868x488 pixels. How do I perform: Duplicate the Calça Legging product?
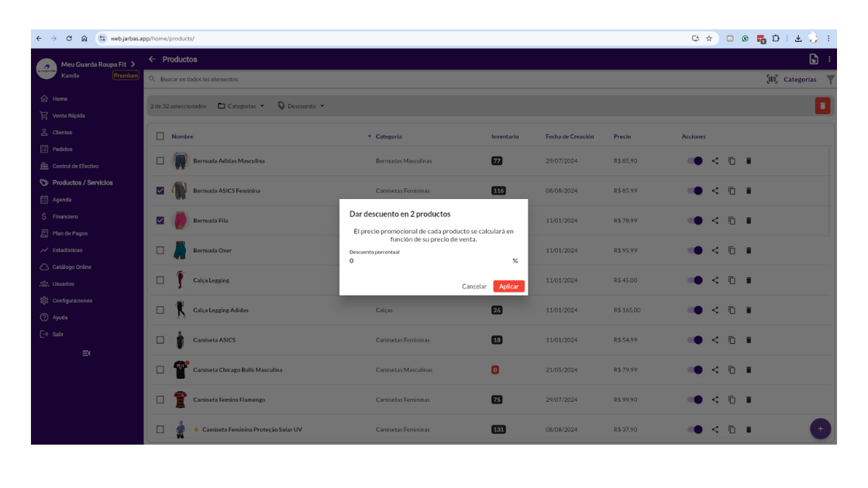(732, 280)
